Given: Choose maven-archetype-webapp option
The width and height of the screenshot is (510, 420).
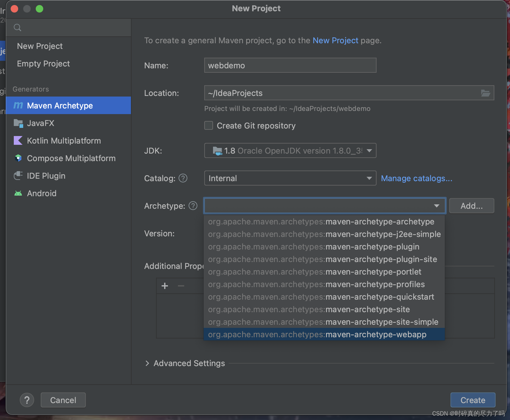Looking at the screenshot, I should [x=324, y=334].
